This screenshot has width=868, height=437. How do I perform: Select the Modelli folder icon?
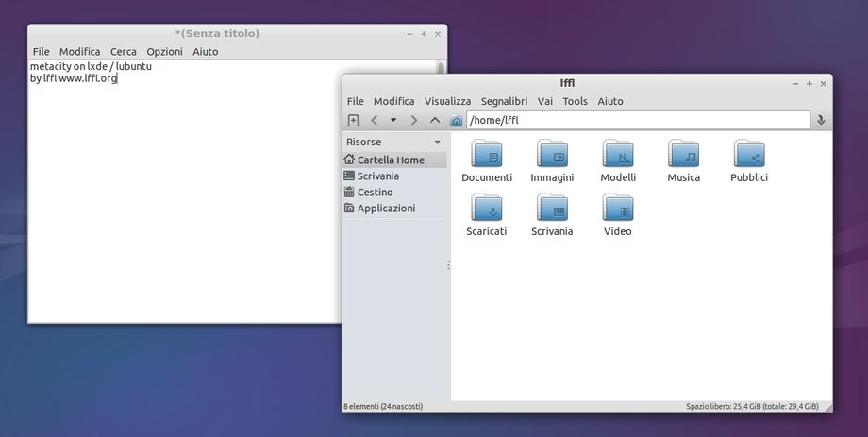(618, 154)
